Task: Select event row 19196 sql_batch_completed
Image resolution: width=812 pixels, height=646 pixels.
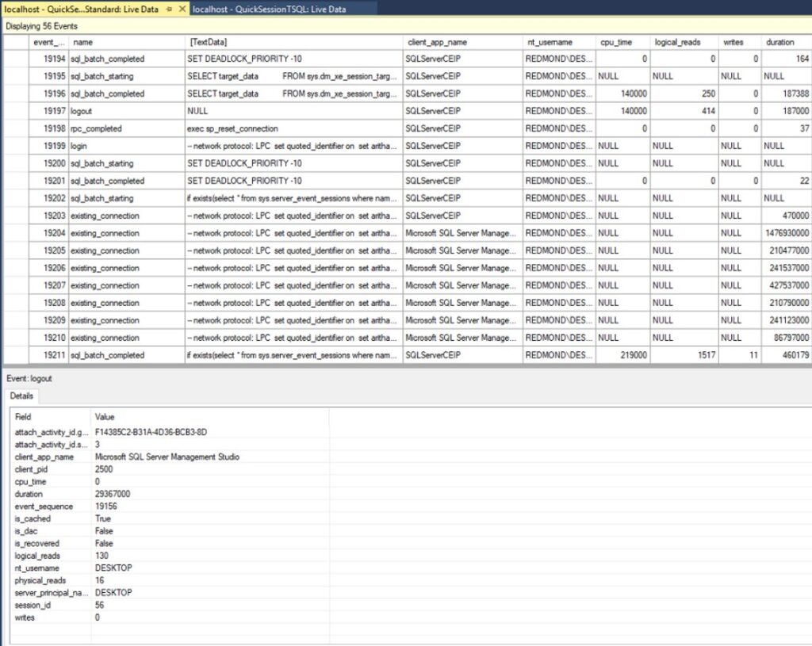Action: (408, 94)
